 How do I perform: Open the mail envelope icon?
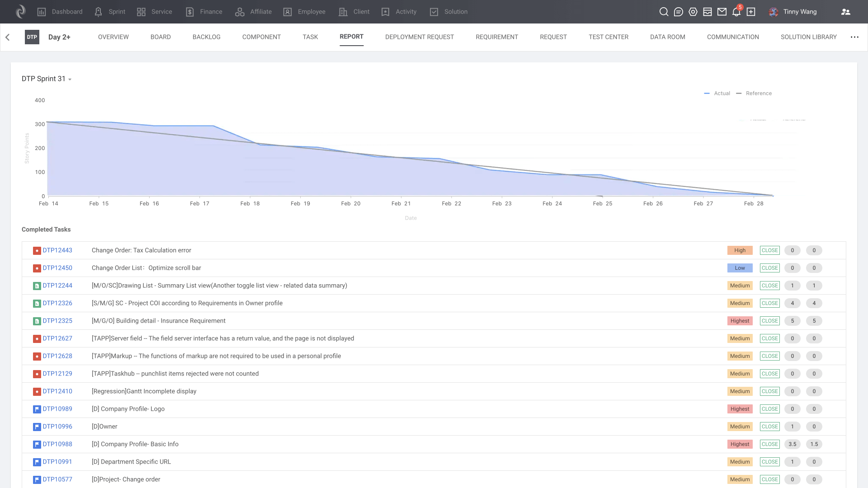pos(722,12)
